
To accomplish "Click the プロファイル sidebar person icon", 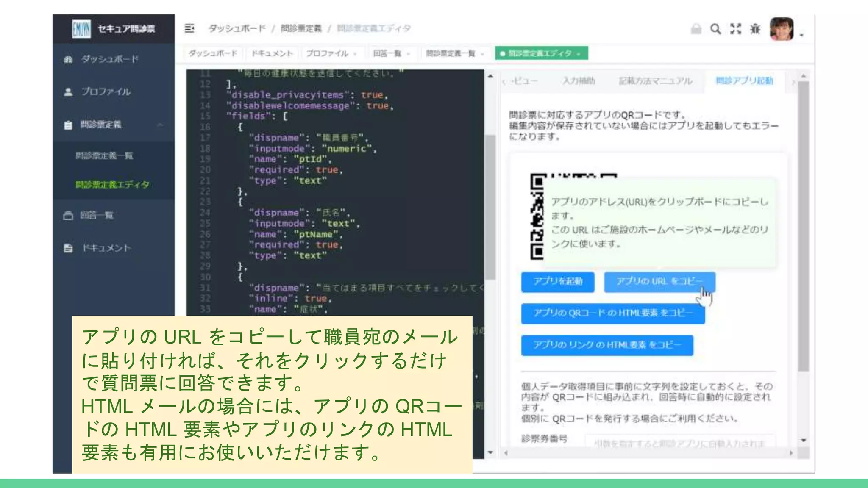I will pos(68,92).
